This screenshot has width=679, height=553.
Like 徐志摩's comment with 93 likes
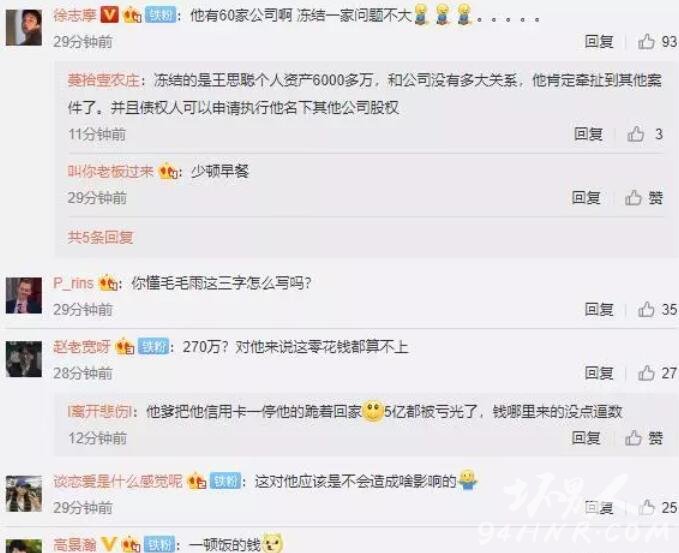click(x=646, y=42)
